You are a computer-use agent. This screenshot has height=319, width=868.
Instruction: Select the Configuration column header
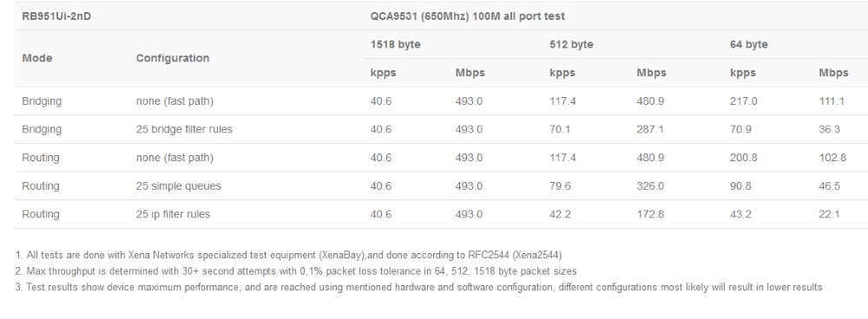(173, 58)
